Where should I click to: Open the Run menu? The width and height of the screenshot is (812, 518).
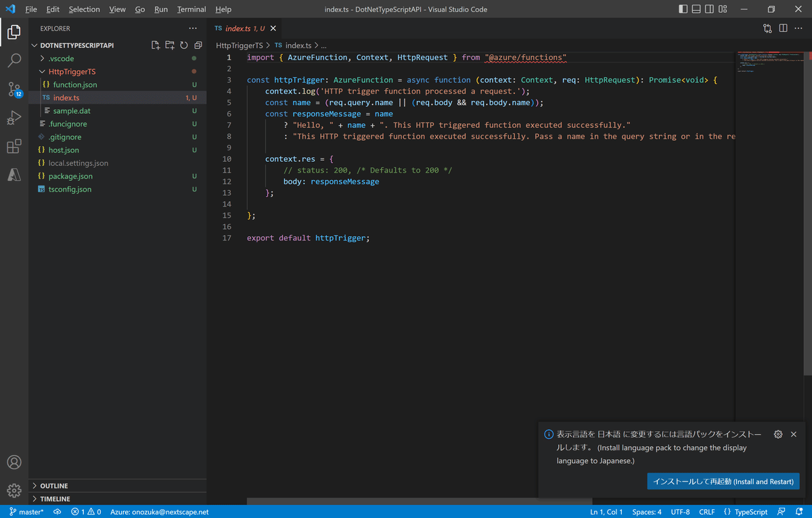click(160, 9)
